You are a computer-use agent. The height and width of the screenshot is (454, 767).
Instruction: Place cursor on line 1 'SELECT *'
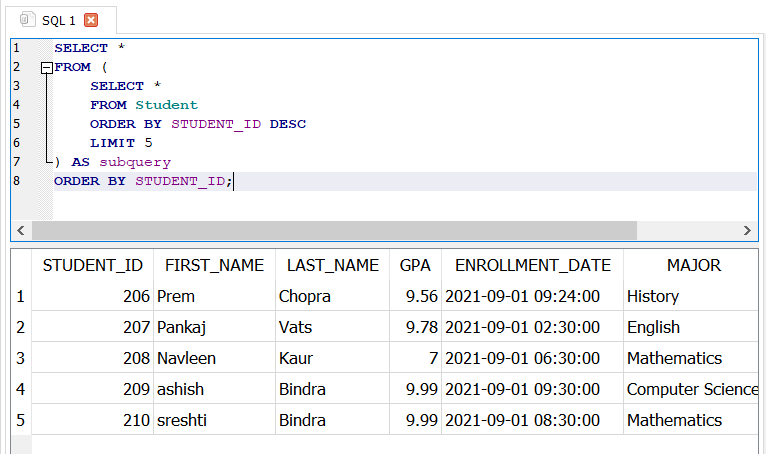[x=90, y=48]
